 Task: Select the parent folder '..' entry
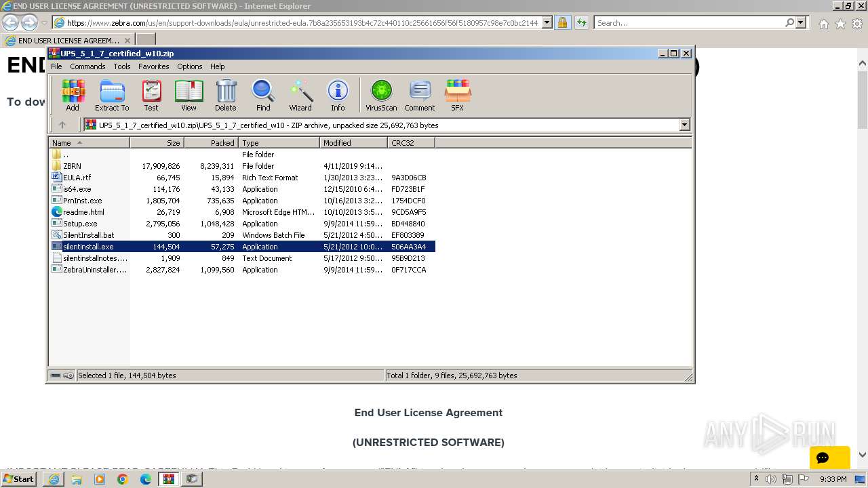click(241, 155)
